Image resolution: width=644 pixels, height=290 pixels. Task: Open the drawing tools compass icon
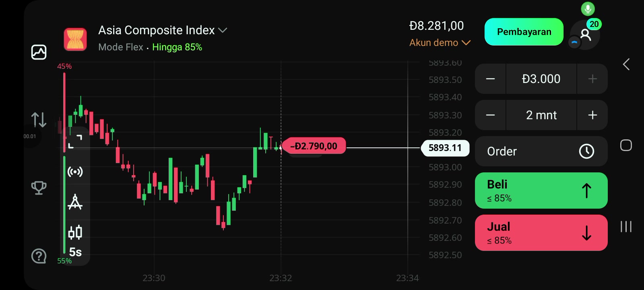[x=75, y=202]
